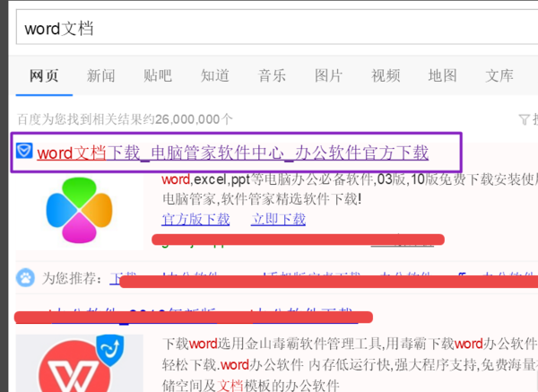Image resolution: width=538 pixels, height=392 pixels.
Task: Select the 网页 tab
Action: click(44, 75)
